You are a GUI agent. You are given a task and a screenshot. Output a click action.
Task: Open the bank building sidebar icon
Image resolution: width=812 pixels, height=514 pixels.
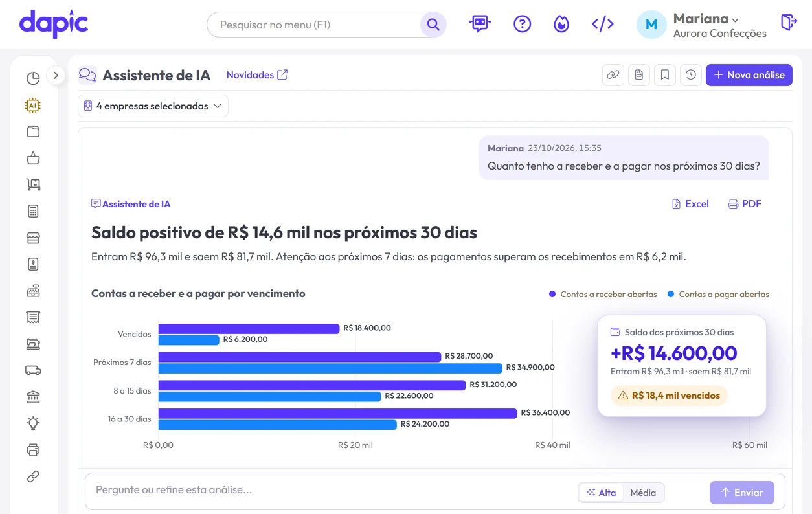pos(33,397)
